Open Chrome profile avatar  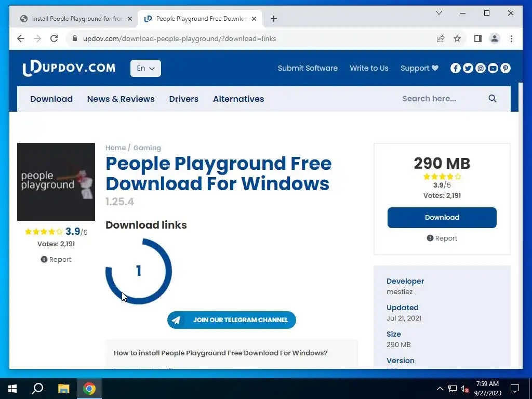pyautogui.click(x=495, y=38)
